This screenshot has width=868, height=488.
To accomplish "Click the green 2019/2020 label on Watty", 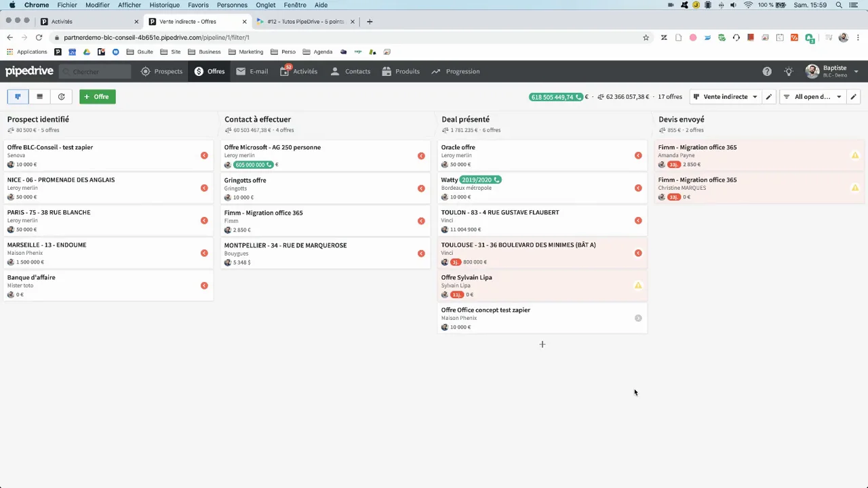I will [x=480, y=180].
